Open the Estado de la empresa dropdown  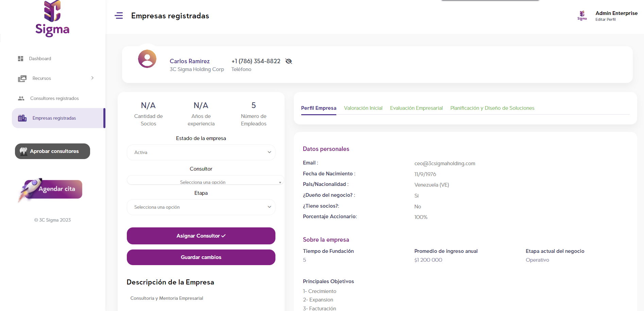[x=201, y=152]
